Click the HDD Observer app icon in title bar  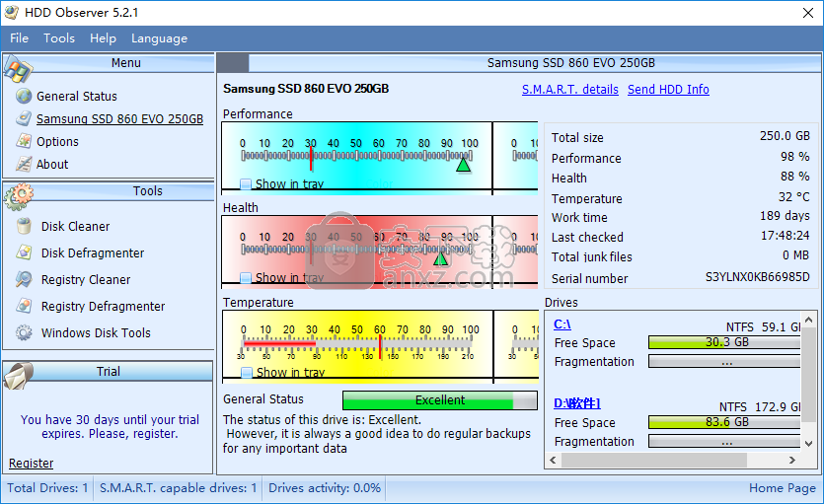[11, 12]
